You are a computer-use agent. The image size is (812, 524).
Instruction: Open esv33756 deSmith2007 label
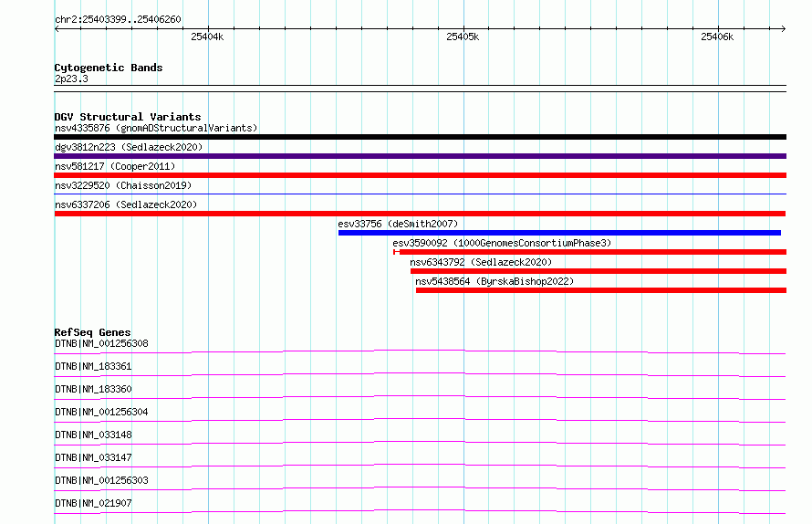[x=398, y=224]
